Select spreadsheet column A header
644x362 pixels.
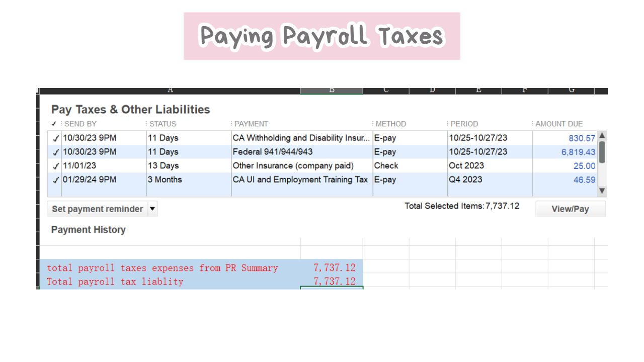click(x=170, y=90)
